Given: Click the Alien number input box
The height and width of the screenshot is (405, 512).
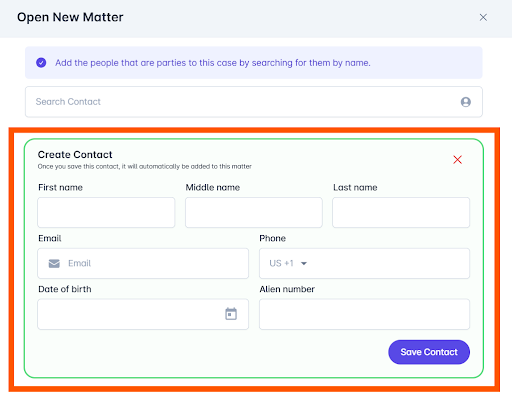Looking at the screenshot, I should click(x=364, y=314).
